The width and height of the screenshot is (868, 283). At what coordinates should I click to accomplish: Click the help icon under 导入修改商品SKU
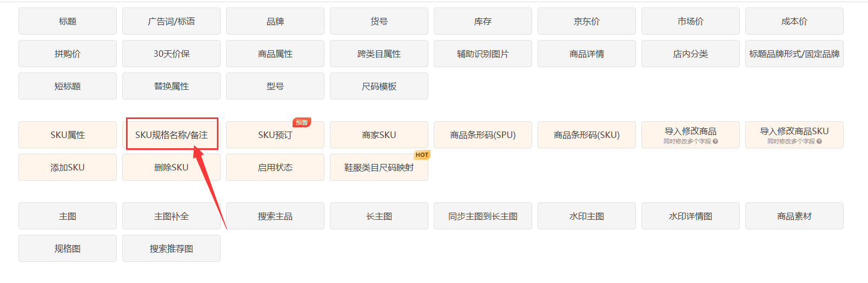coord(819,142)
